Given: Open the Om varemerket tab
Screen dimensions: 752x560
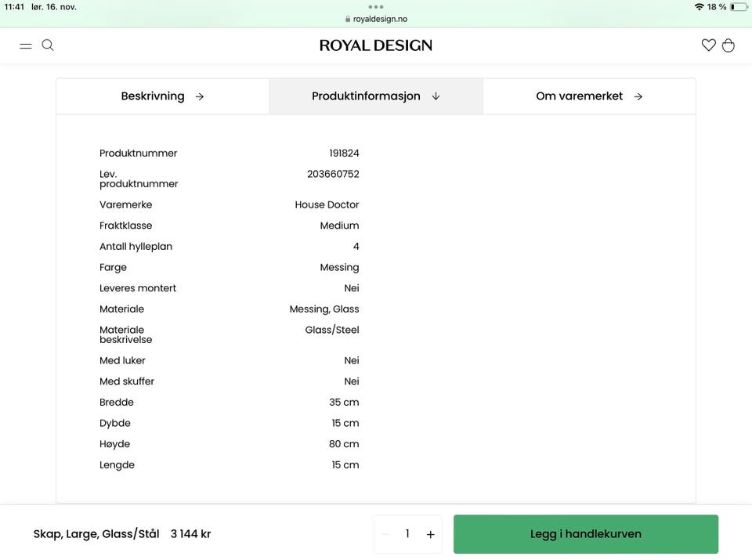Looking at the screenshot, I should coord(589,96).
